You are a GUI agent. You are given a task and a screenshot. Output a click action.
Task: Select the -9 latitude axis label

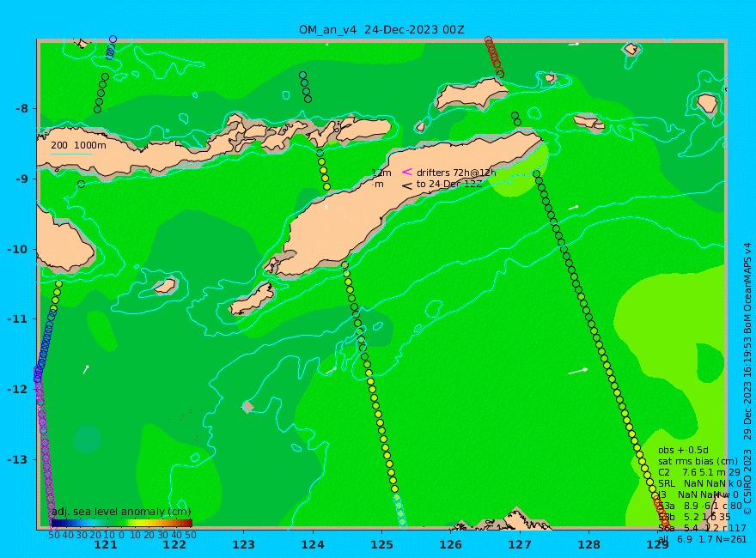tap(22, 179)
